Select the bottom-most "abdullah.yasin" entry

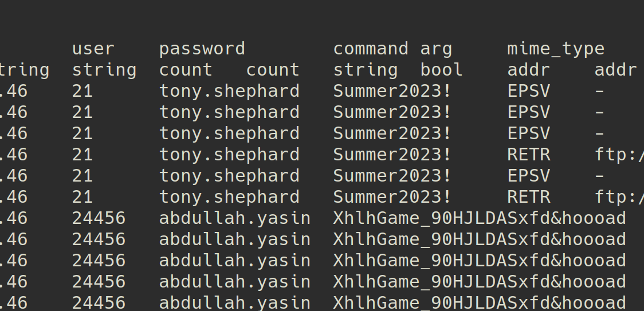point(234,302)
